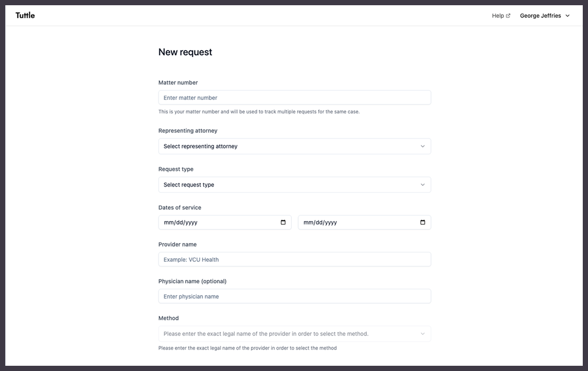This screenshot has height=371, width=588.
Task: Open the end date calendar picker icon
Action: pos(423,223)
